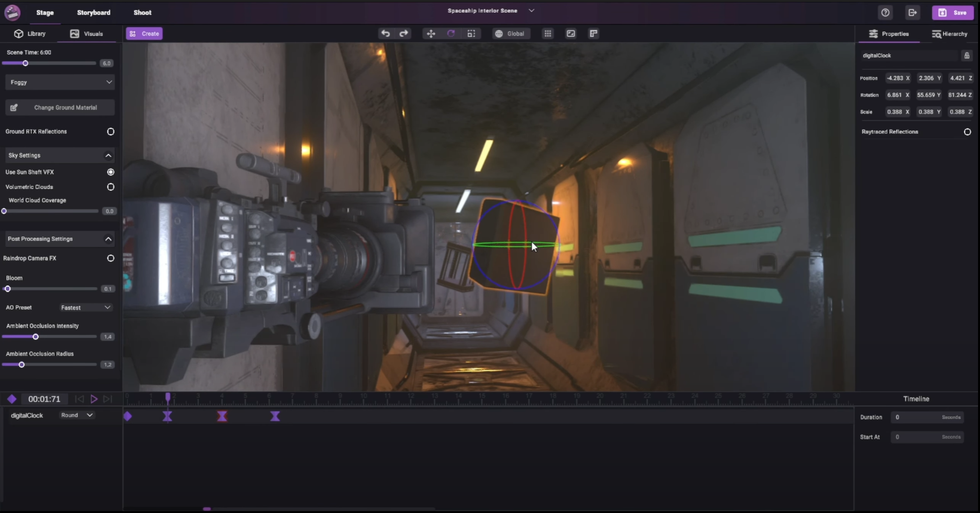Click the Undo icon
Image resolution: width=980 pixels, height=513 pixels.
click(x=386, y=33)
